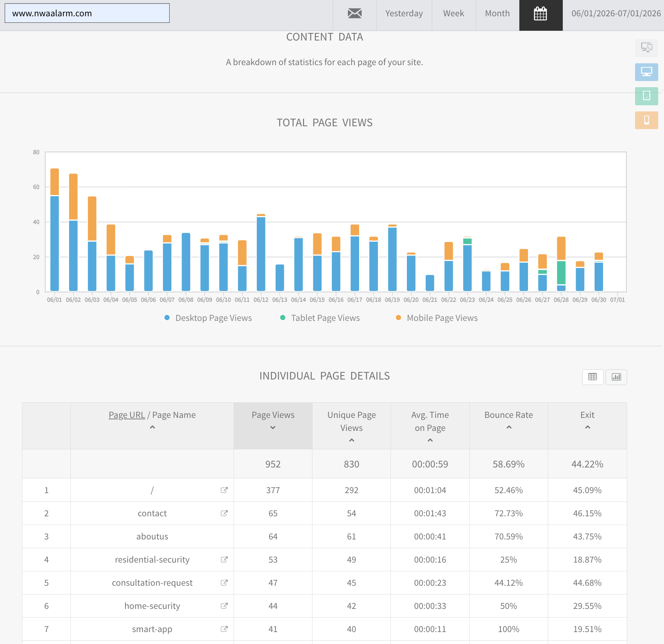This screenshot has height=644, width=664.
Task: Open external link for contact page
Action: (x=224, y=513)
